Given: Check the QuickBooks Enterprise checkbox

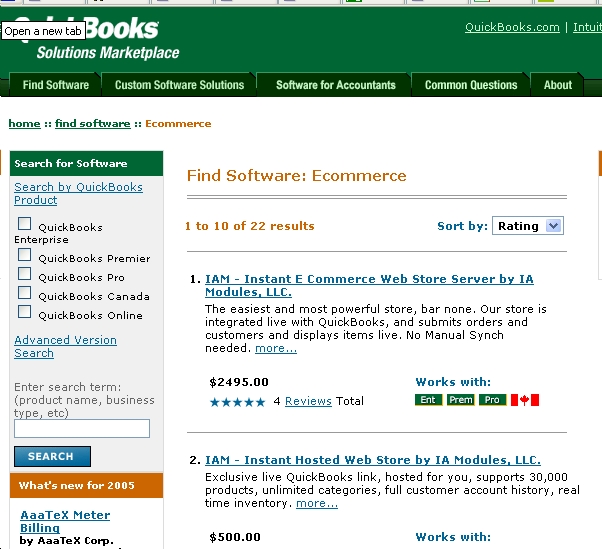Looking at the screenshot, I should tap(25, 223).
